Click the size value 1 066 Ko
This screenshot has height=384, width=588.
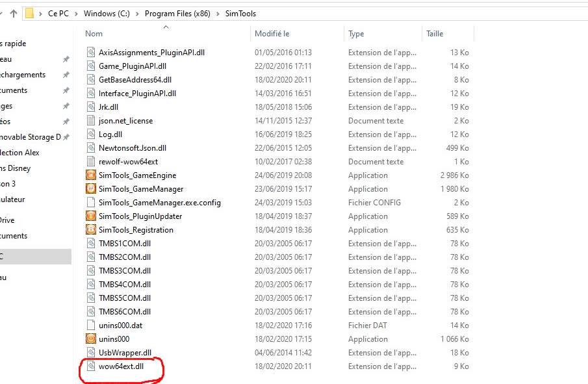tap(455, 339)
